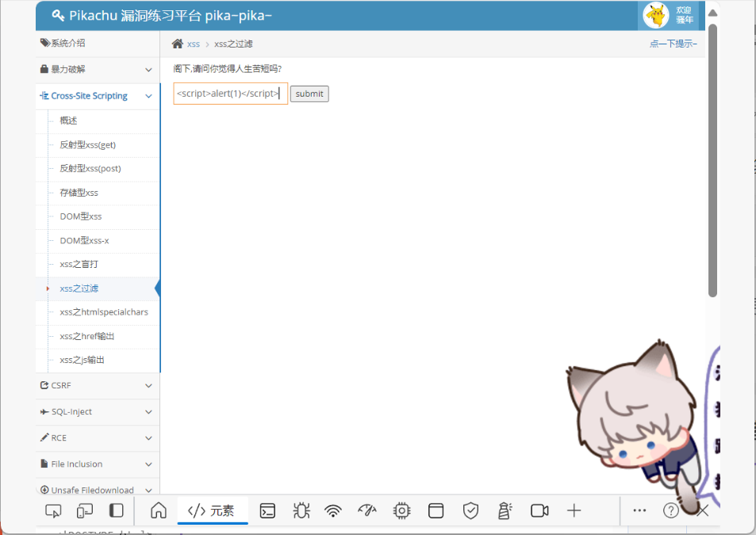This screenshot has width=756, height=535.
Task: Open the Sources bug icon
Action: (301, 510)
